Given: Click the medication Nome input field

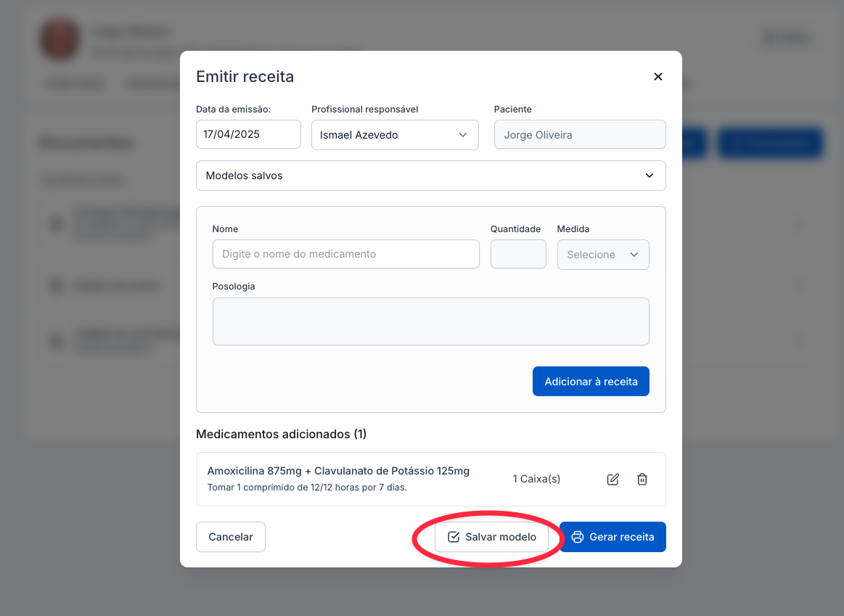Looking at the screenshot, I should tap(345, 255).
